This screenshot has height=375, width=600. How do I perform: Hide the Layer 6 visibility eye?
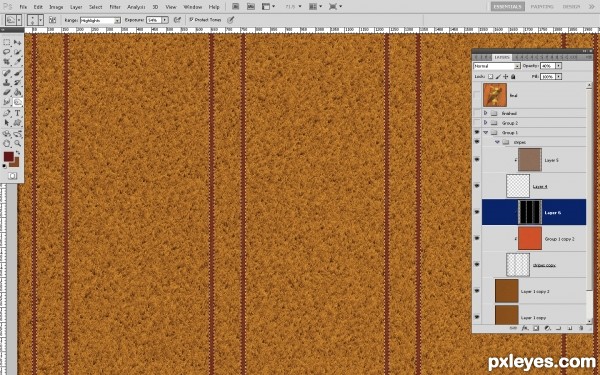click(x=477, y=212)
